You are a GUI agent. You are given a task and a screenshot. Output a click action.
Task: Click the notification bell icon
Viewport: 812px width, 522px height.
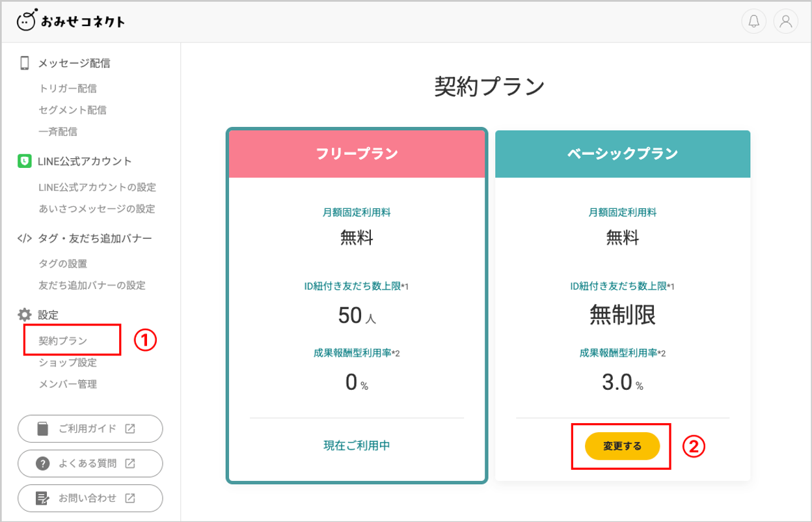753,21
